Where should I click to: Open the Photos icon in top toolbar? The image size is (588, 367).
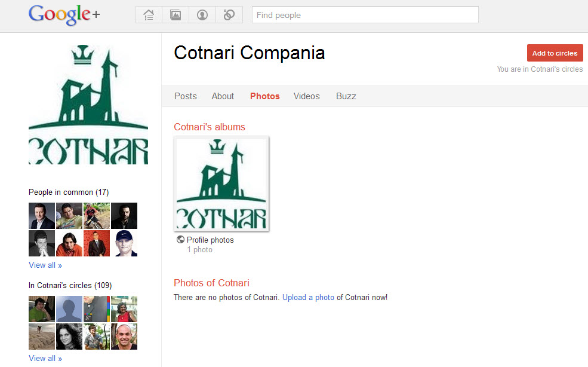[176, 15]
